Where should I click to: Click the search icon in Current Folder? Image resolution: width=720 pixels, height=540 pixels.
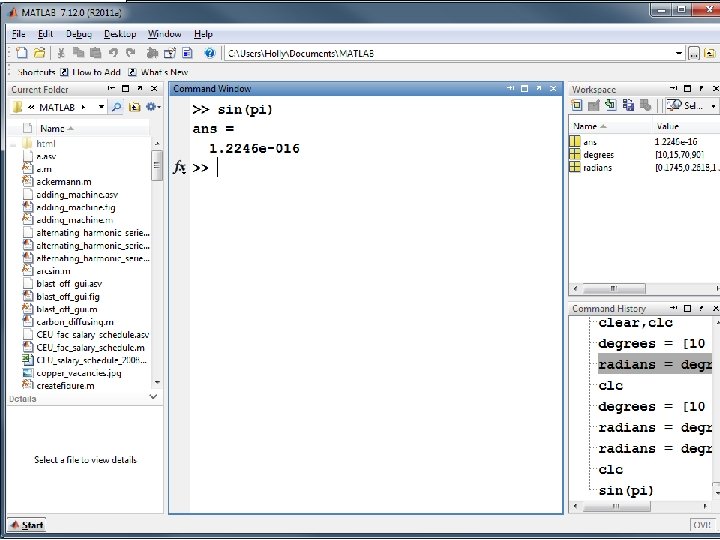coord(117,107)
